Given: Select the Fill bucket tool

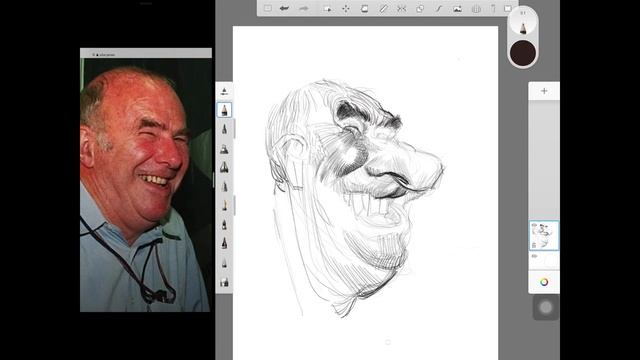Looking at the screenshot, I should tap(364, 8).
